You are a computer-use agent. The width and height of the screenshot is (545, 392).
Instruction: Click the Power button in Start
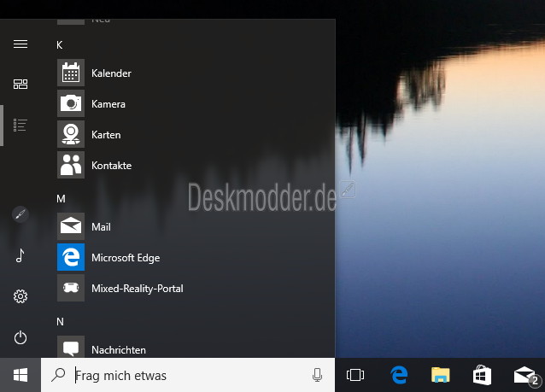[x=21, y=337]
